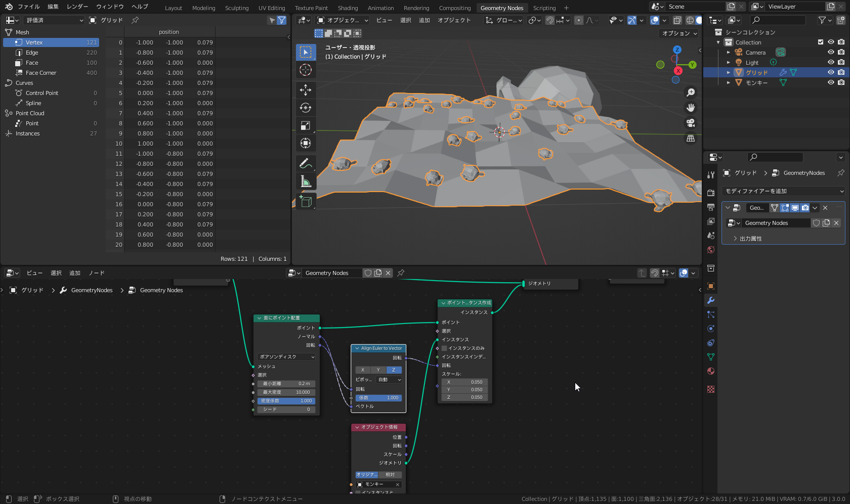The width and height of the screenshot is (850, 504).
Task: Hide the Camera object in outliner
Action: (831, 52)
